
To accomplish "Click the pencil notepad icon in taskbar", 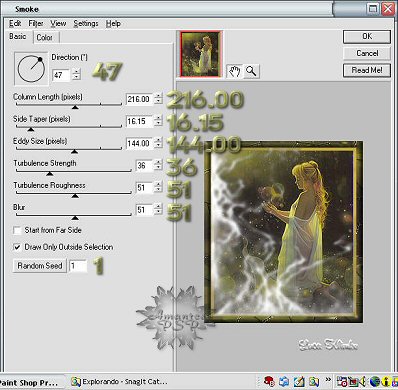I will pos(299,381).
